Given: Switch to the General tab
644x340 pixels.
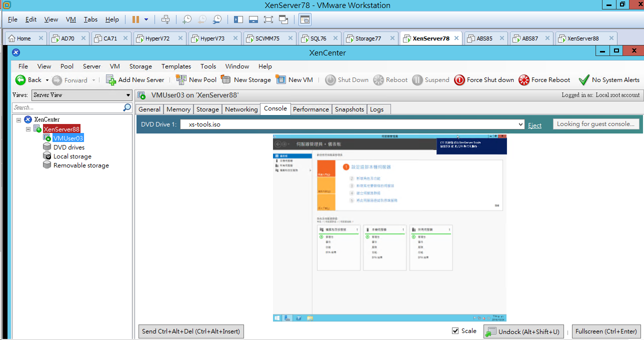Looking at the screenshot, I should coord(149,109).
